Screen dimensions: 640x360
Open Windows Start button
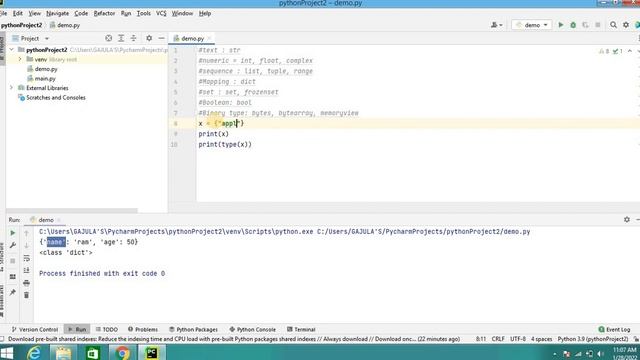pyautogui.click(x=7, y=353)
